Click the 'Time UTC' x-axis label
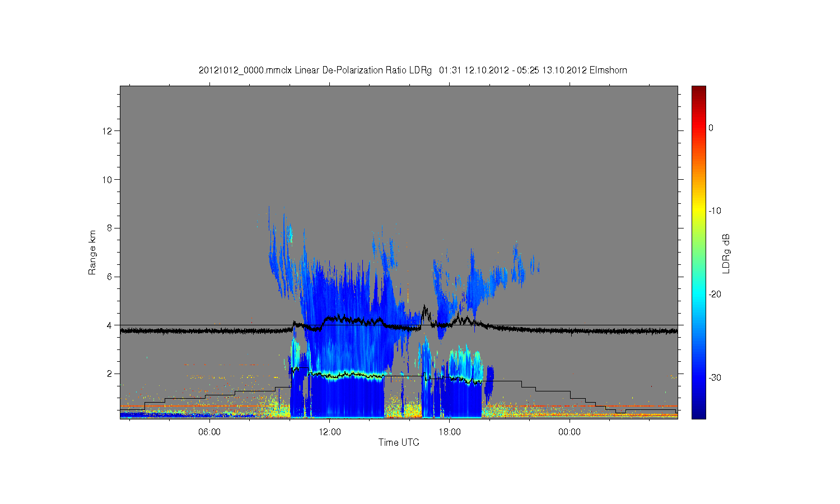 (x=399, y=442)
